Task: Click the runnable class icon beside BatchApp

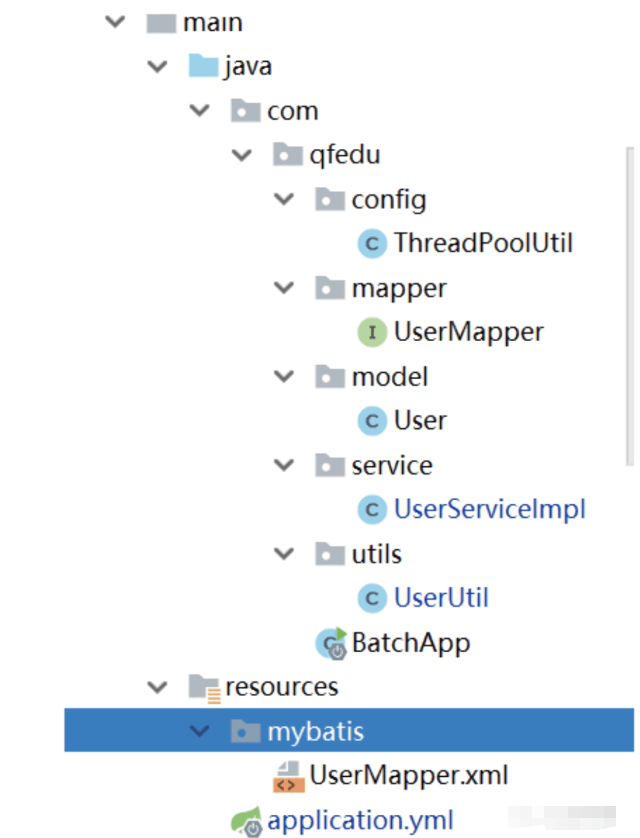Action: coord(329,643)
